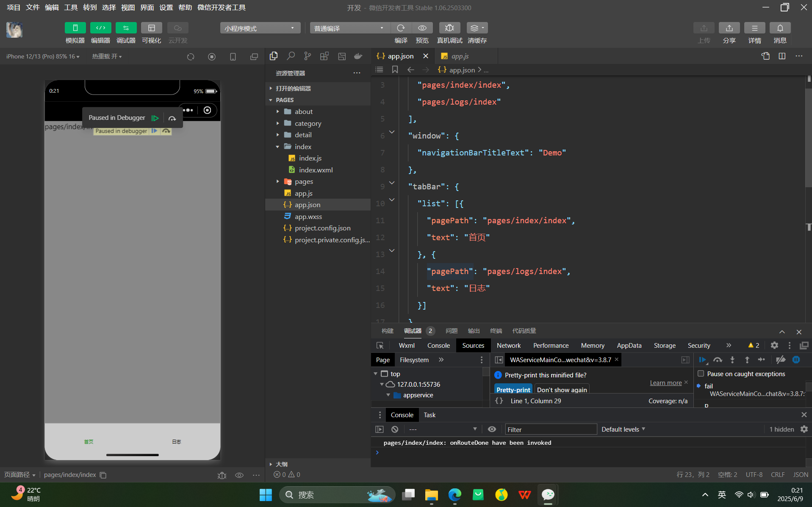Click the Share upload icon
The width and height of the screenshot is (812, 507).
729,28
